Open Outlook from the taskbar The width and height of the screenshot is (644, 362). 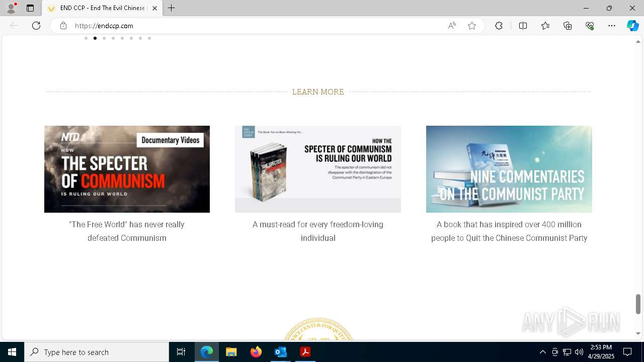tap(280, 352)
